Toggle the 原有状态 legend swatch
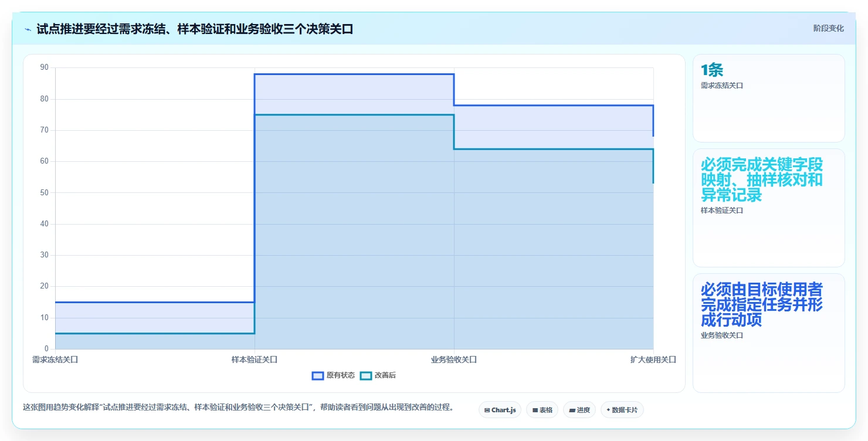 point(318,375)
